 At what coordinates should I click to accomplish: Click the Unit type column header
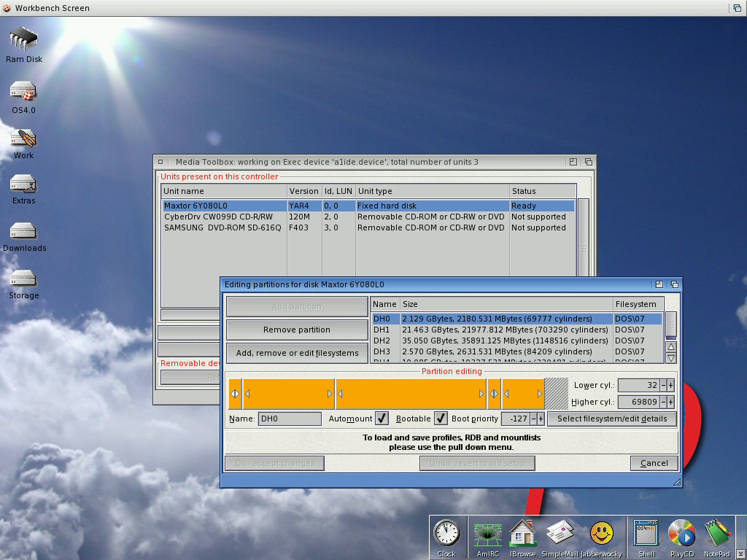(432, 191)
